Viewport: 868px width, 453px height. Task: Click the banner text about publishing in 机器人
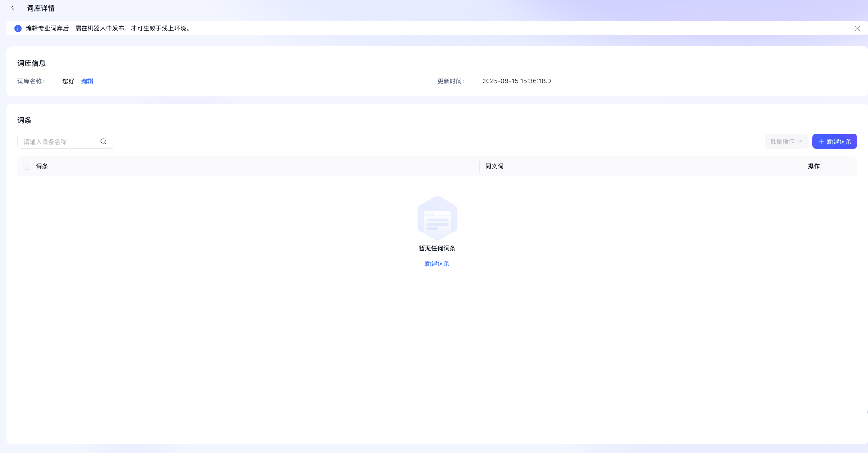click(108, 29)
